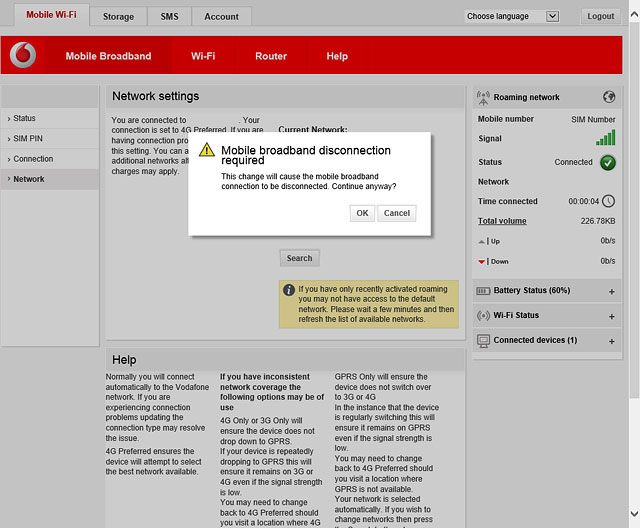The height and width of the screenshot is (528, 640).
Task: Click the clock icon beside Time connected
Action: (x=609, y=201)
